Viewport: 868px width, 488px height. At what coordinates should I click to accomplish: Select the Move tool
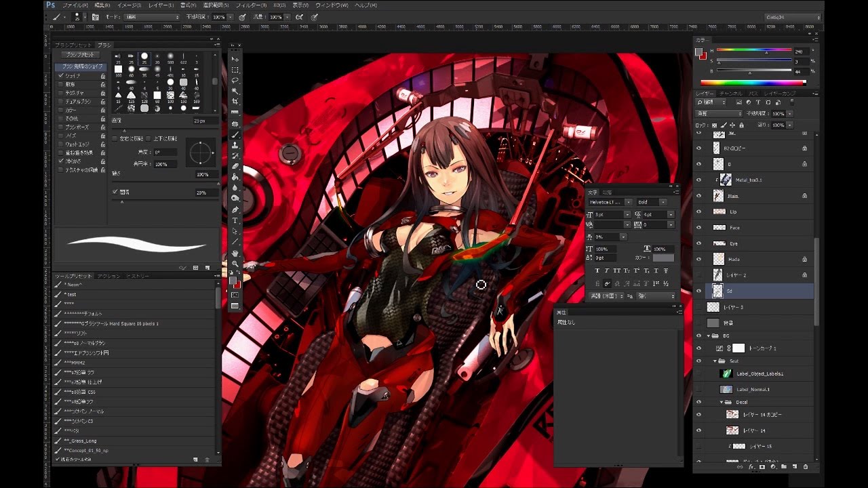(x=235, y=60)
